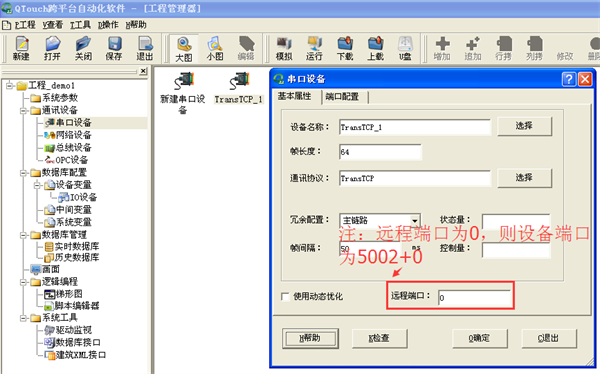Collapse the 逻辑编程 tree node
The height and width of the screenshot is (374, 600).
[23, 282]
